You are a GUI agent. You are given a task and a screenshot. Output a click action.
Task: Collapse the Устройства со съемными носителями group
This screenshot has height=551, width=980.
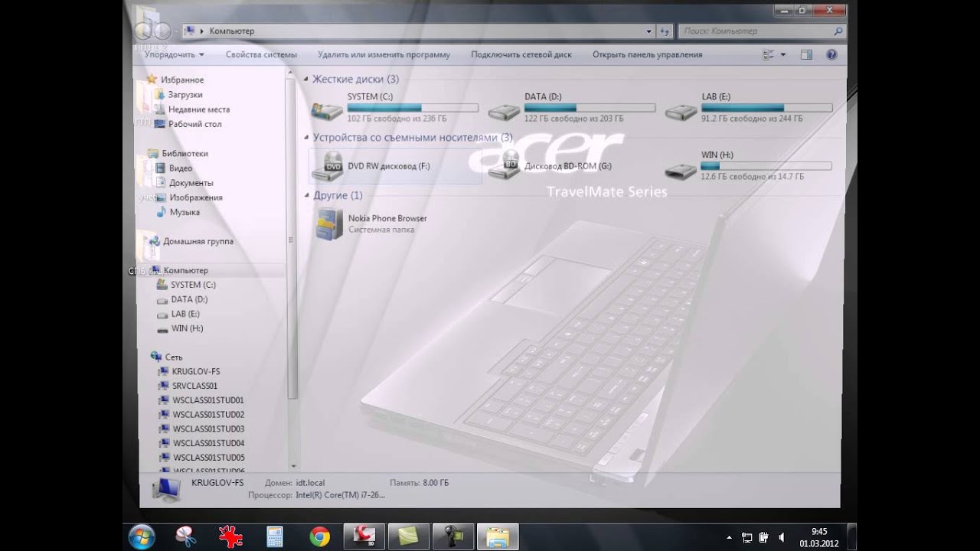[x=306, y=138]
